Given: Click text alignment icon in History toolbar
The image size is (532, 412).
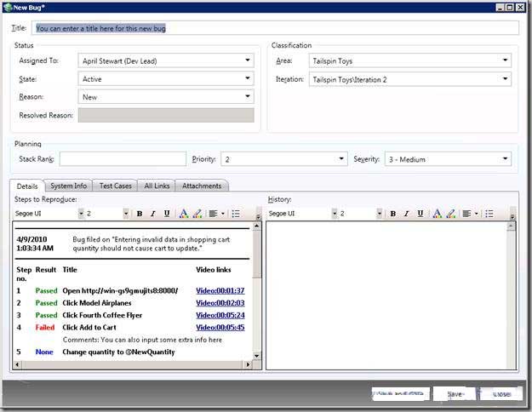Looking at the screenshot, I should click(467, 214).
